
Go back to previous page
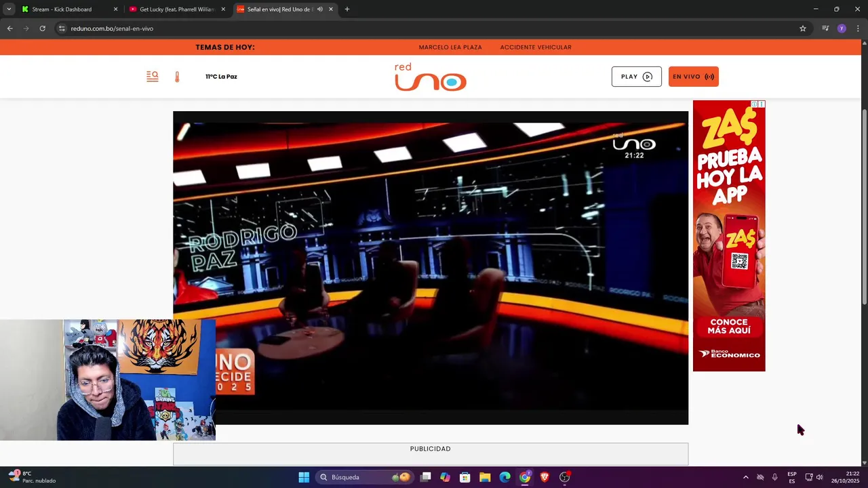click(9, 28)
